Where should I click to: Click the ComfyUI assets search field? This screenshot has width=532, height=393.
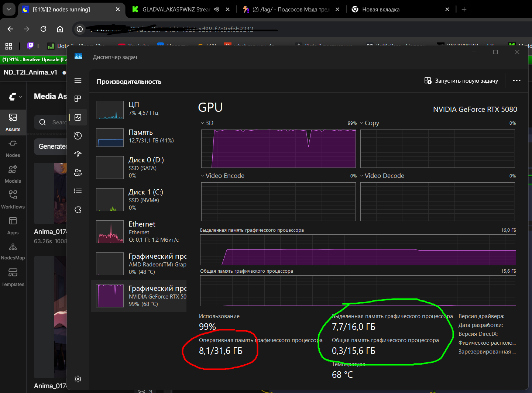point(51,122)
